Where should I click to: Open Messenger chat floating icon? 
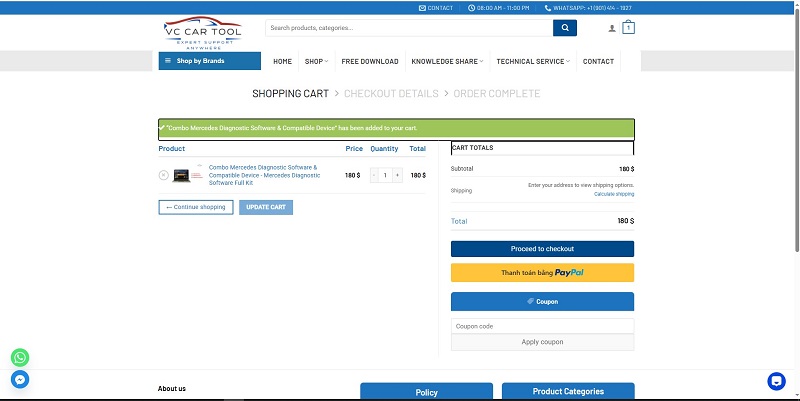[x=20, y=380]
